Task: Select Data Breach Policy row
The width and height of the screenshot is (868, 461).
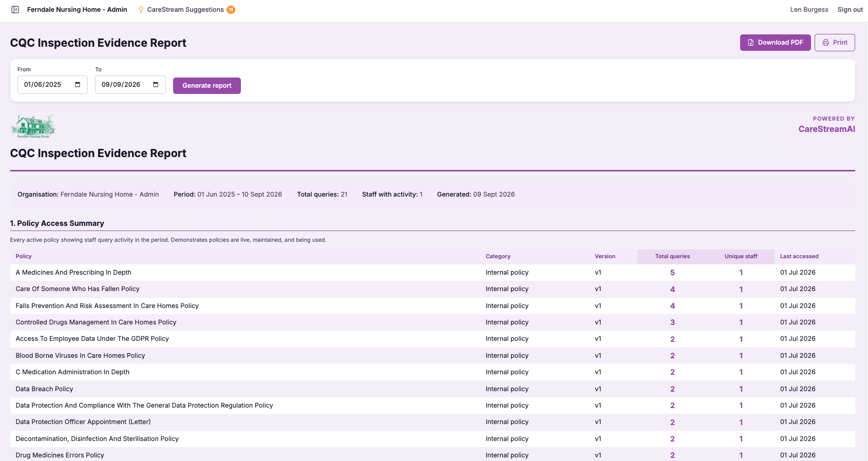Action: click(x=432, y=389)
